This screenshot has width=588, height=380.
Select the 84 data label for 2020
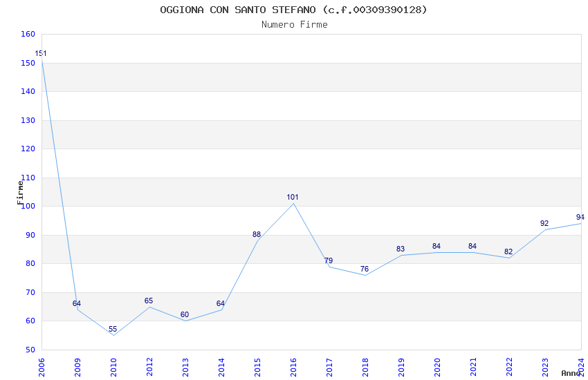coord(437,247)
